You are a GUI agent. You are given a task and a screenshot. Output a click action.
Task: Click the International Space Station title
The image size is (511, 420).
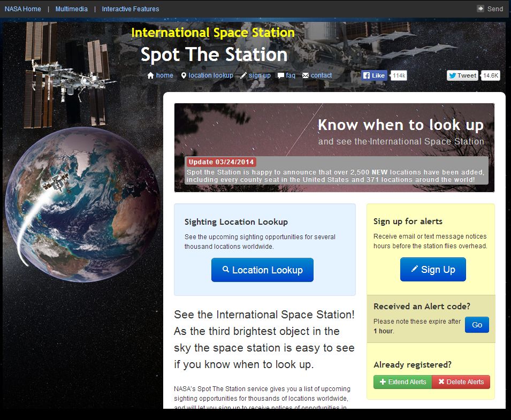tap(213, 33)
